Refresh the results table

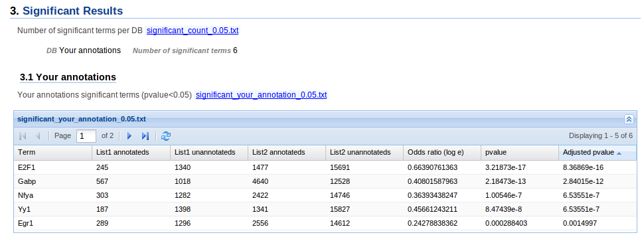coord(166,136)
